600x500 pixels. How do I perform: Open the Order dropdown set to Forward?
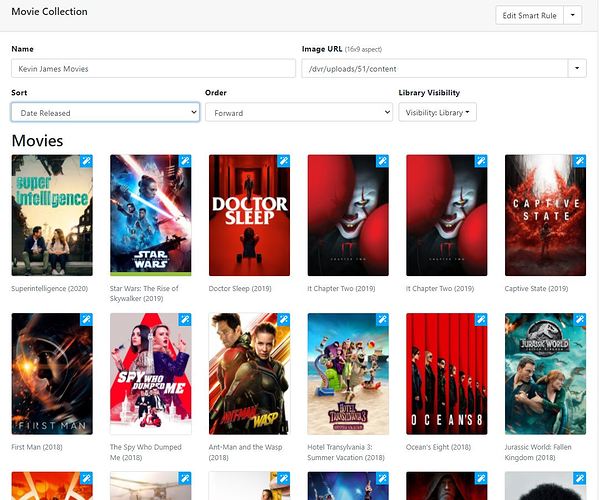[298, 113]
